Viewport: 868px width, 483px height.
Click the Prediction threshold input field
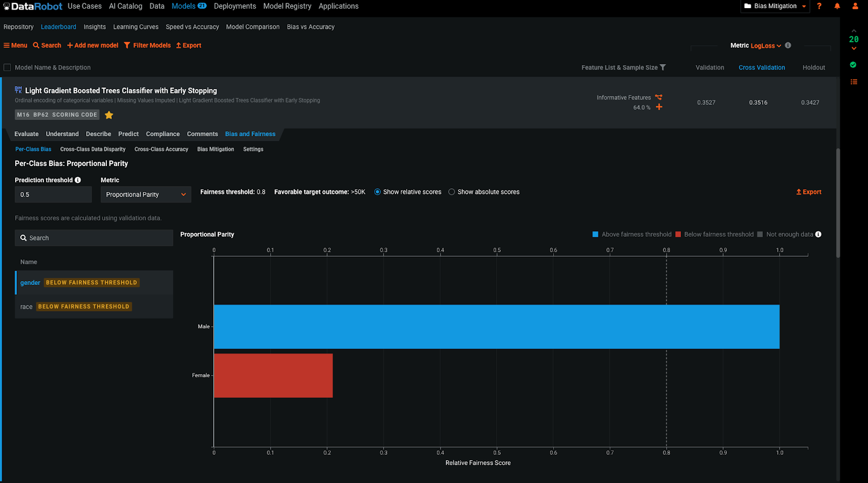(53, 194)
